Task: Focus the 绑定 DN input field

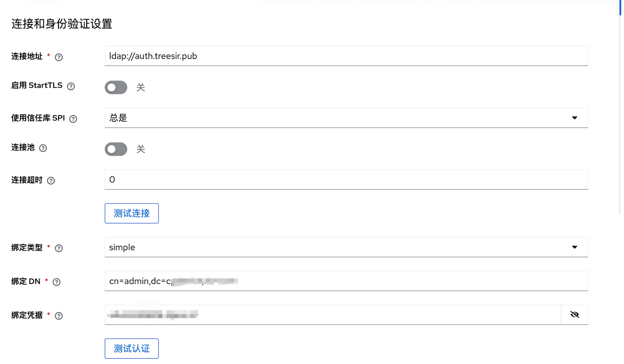Action: [346, 281]
